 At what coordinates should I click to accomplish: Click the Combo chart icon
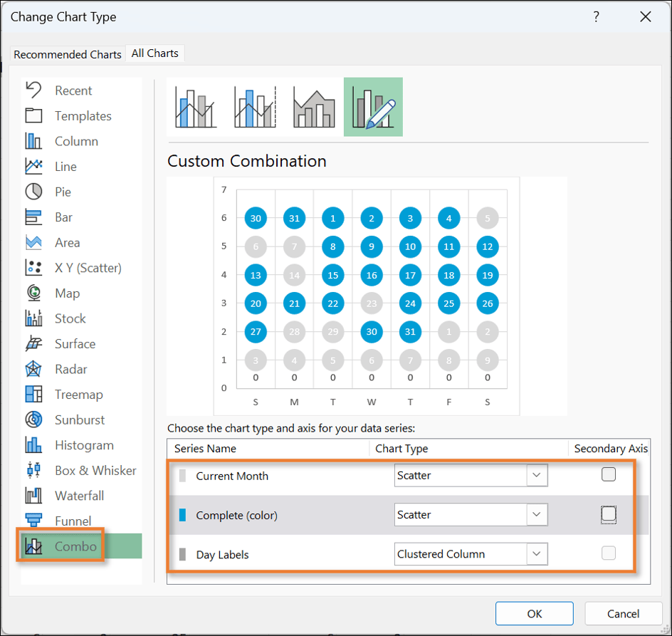33,546
